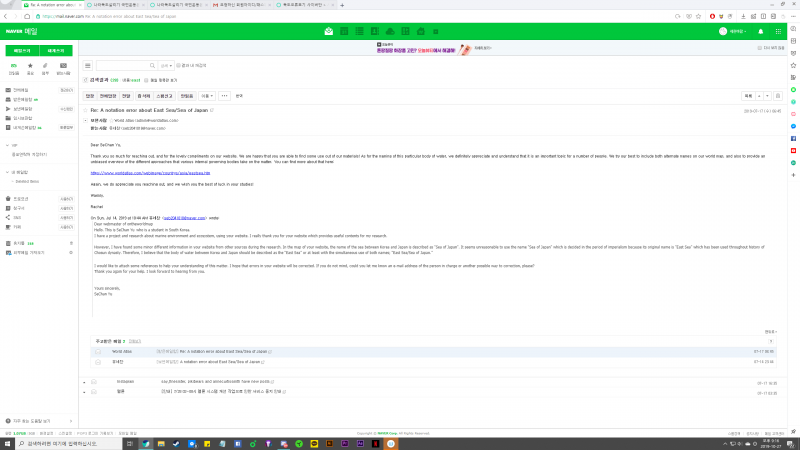Click the notification bell icon
This screenshot has height=450, width=800.
click(761, 32)
